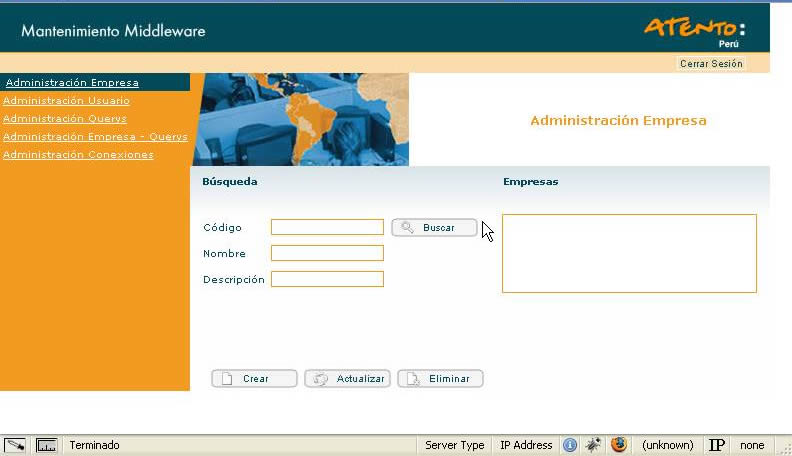Click the Buscar search button
Viewport: 792px width, 456px height.
pyautogui.click(x=434, y=228)
